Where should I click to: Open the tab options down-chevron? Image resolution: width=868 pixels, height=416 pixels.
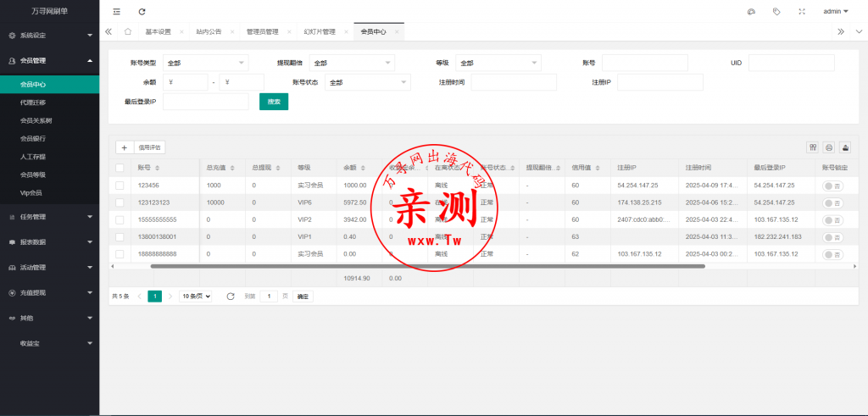(x=859, y=31)
